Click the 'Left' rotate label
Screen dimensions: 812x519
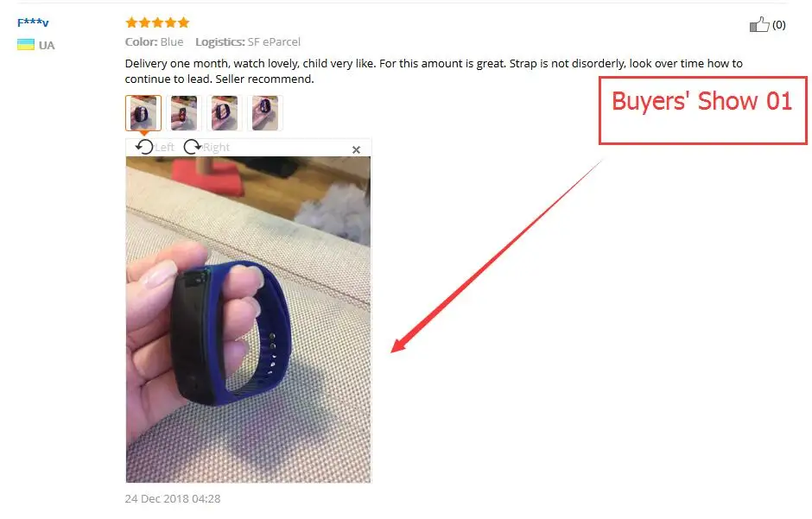pos(165,148)
